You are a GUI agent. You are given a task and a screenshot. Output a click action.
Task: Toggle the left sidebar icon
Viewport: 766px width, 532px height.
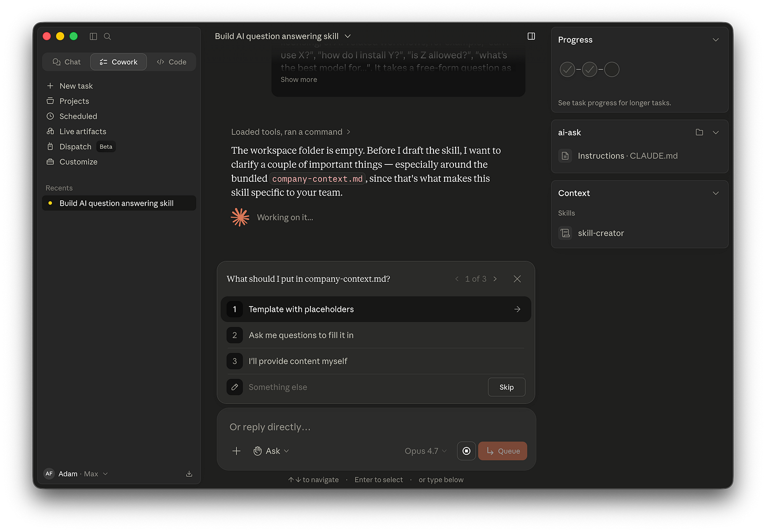[x=93, y=36]
